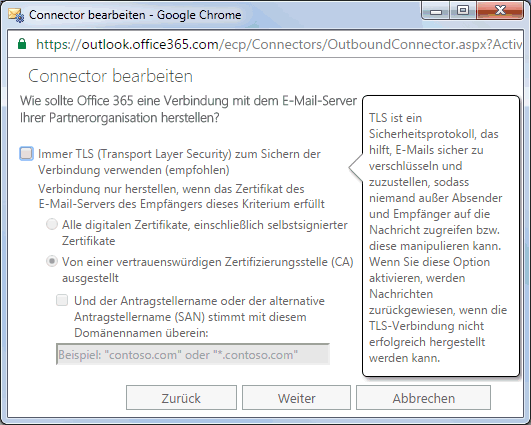Click the Alle digitalen Zertifikate label text
The image size is (531, 425).
point(205,233)
